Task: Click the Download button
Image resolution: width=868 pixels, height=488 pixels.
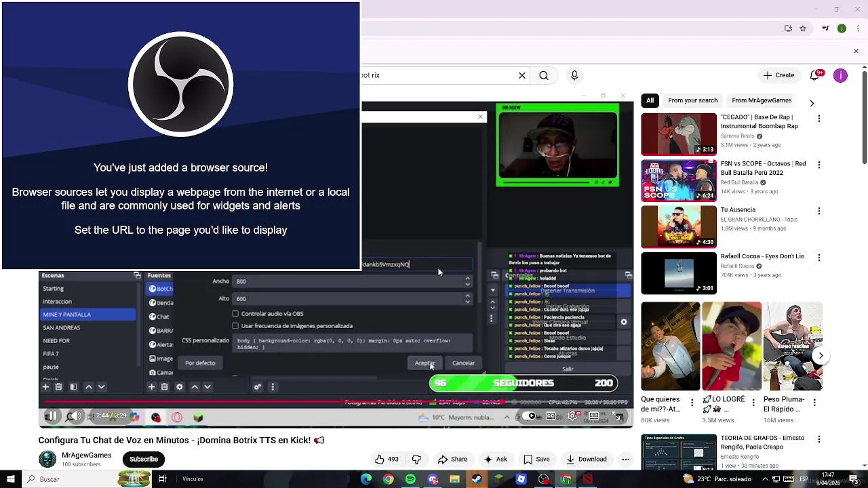Action: point(586,460)
